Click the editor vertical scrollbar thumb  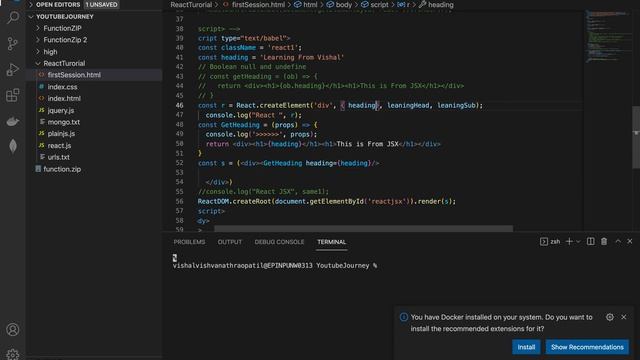636,137
